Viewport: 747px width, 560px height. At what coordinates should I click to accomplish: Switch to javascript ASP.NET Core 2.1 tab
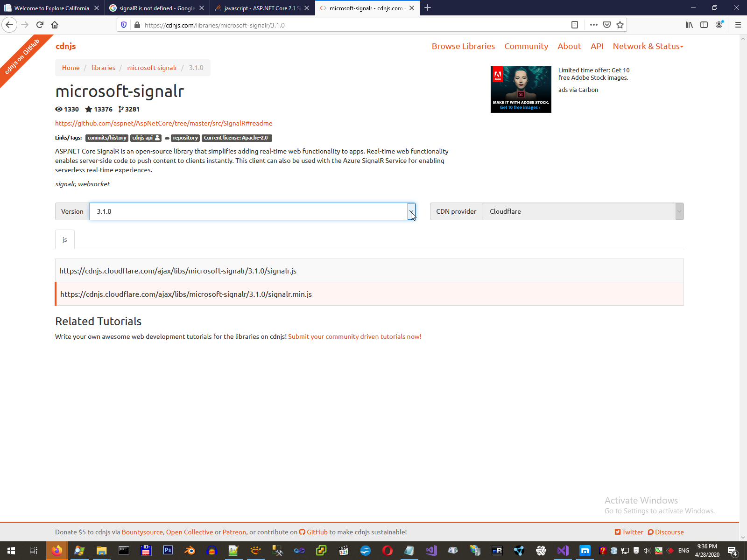[x=262, y=8]
